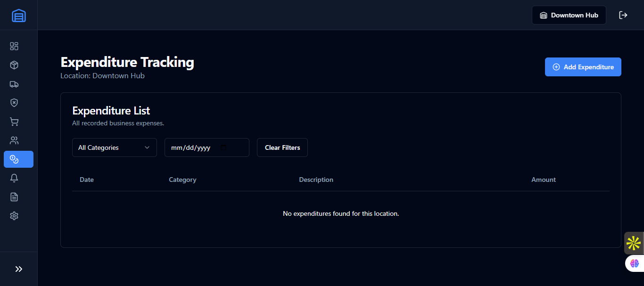The image size is (644, 286).
Task: Click the yellow asterisk floating widget
Action: pyautogui.click(x=634, y=243)
